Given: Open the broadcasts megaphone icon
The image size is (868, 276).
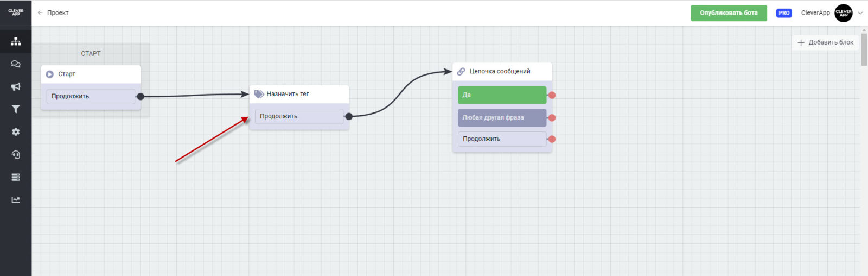Looking at the screenshot, I should [16, 87].
